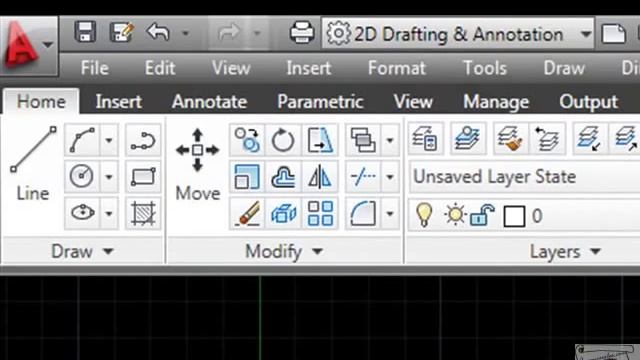Select the Move tool

(198, 163)
